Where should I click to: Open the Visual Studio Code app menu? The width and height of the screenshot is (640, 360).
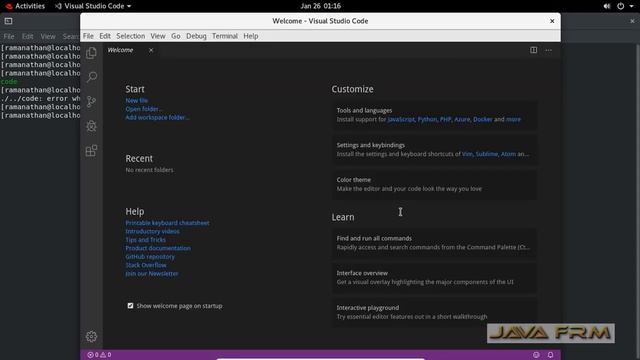click(93, 6)
